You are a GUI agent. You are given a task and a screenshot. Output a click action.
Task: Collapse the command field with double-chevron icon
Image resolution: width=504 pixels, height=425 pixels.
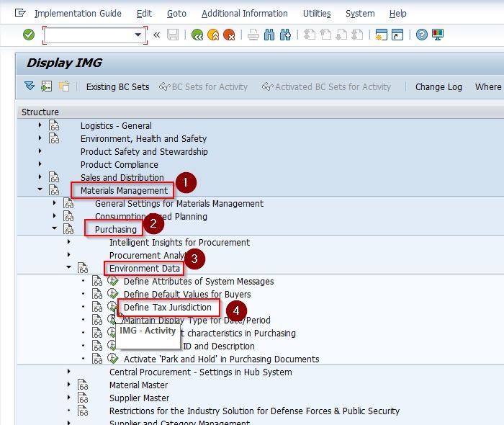(x=156, y=35)
